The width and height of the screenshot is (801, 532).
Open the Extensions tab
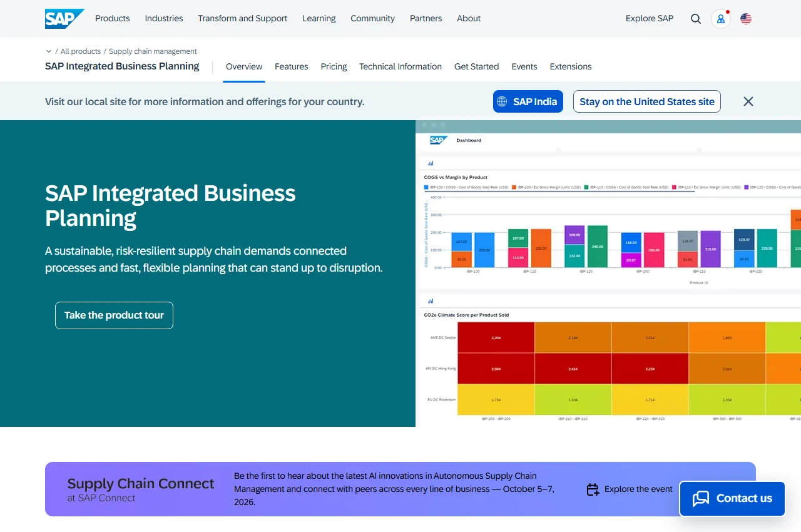click(571, 66)
